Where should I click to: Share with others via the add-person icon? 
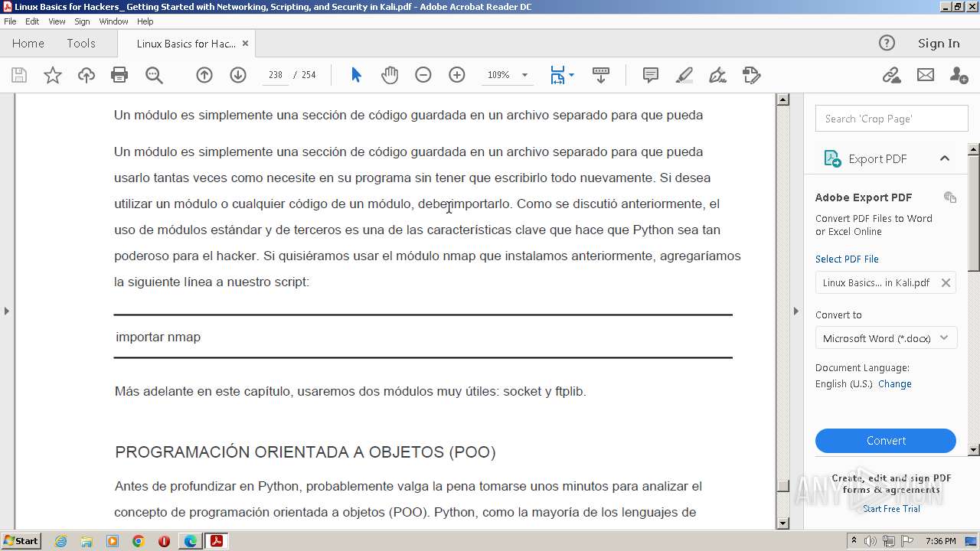959,75
